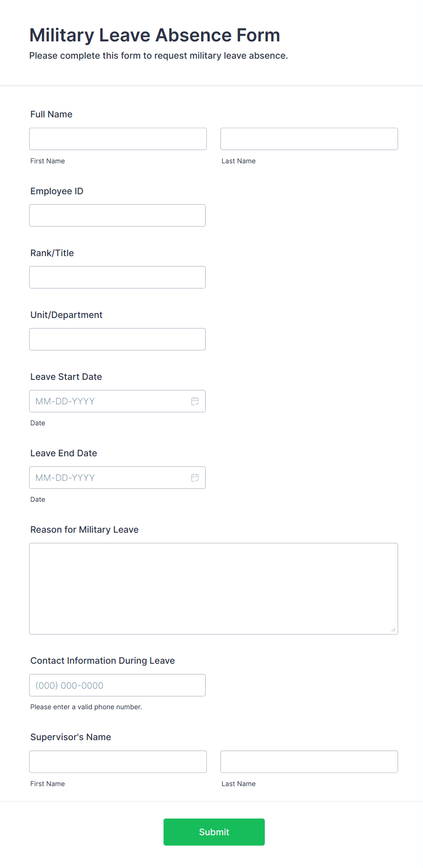Select the Rank/Title text field
This screenshot has width=423, height=868.
click(117, 277)
